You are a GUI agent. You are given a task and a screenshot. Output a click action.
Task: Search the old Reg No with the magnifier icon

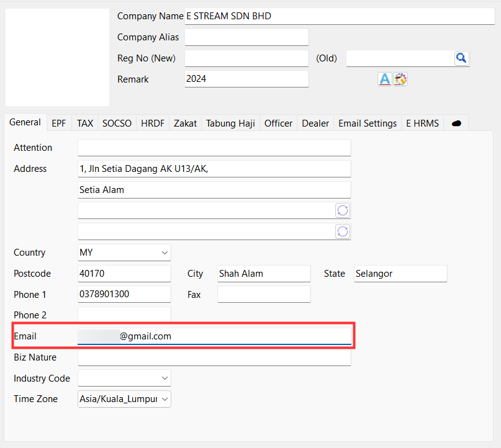click(461, 58)
